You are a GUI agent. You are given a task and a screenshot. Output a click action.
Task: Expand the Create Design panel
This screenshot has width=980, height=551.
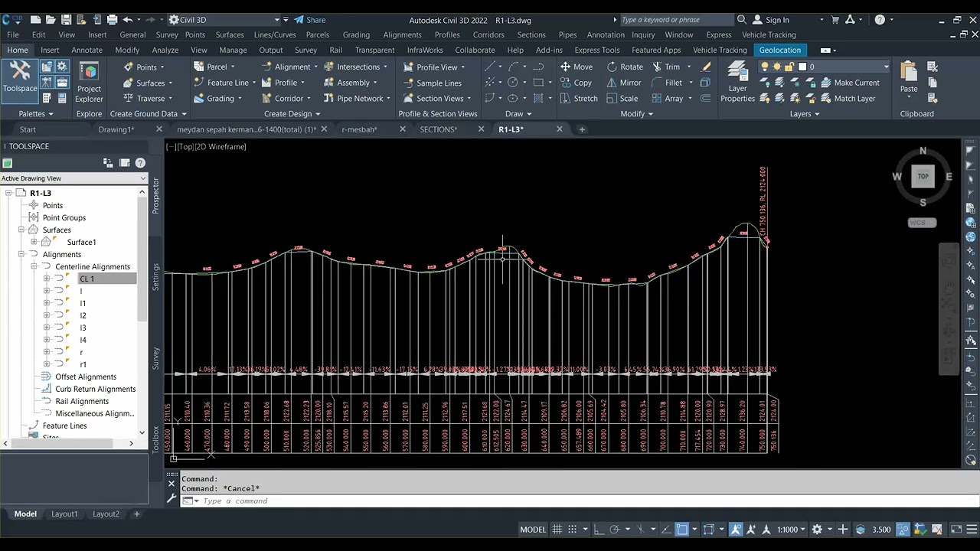[x=292, y=114]
